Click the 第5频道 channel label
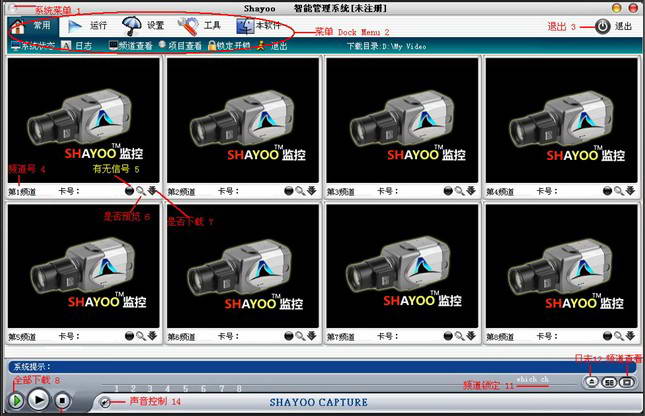645x416 pixels. click(22, 337)
